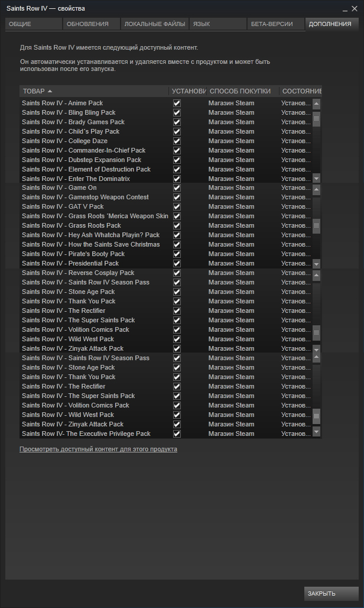Toggle the GAT V Pack checkbox

(x=177, y=206)
